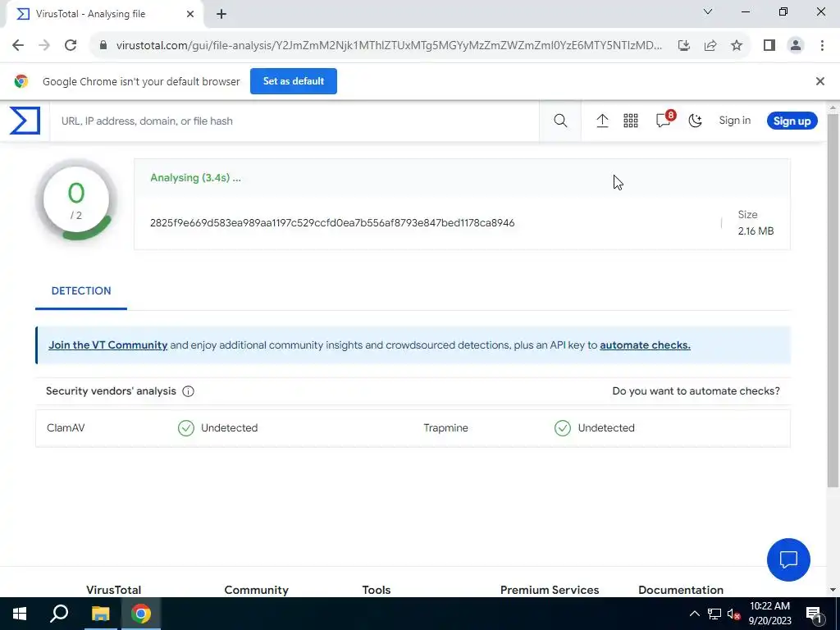Open the apps grid icon
840x630 pixels.
[x=631, y=121]
